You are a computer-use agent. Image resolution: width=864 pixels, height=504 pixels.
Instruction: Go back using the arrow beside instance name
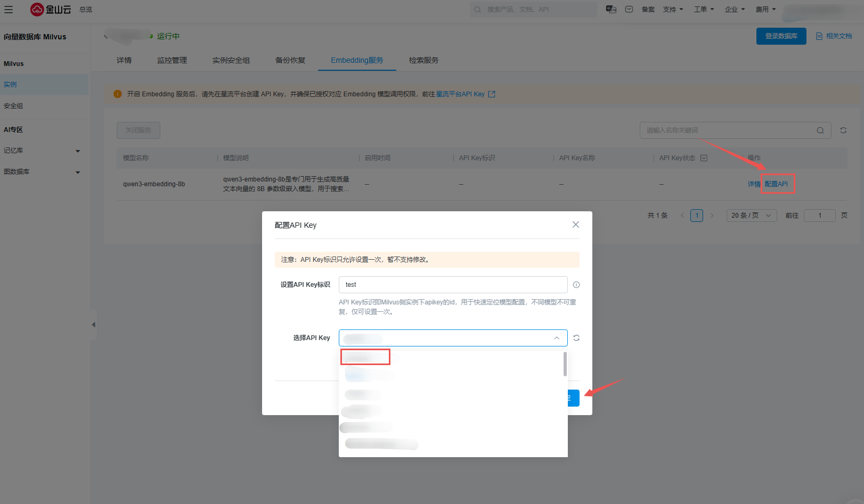(x=105, y=36)
